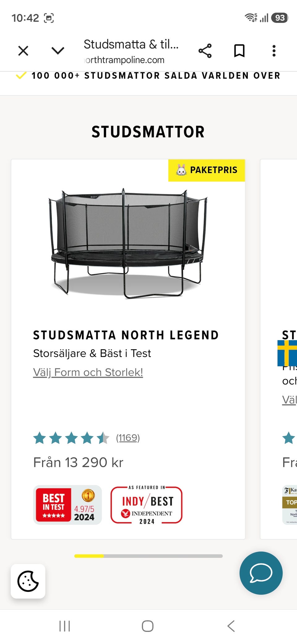Screen dimensions: 297x644
Task: Open the North Legend trampoline image
Action: pos(128,244)
